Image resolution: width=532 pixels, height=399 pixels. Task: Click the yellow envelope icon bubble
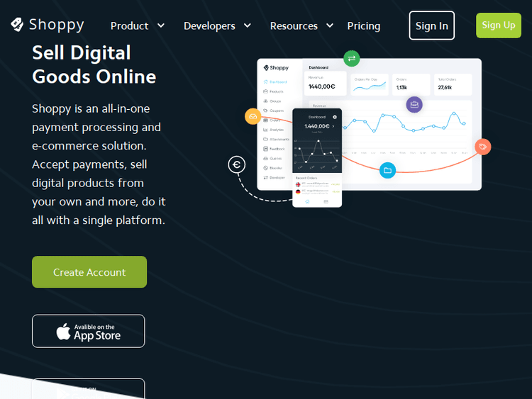coord(253,116)
